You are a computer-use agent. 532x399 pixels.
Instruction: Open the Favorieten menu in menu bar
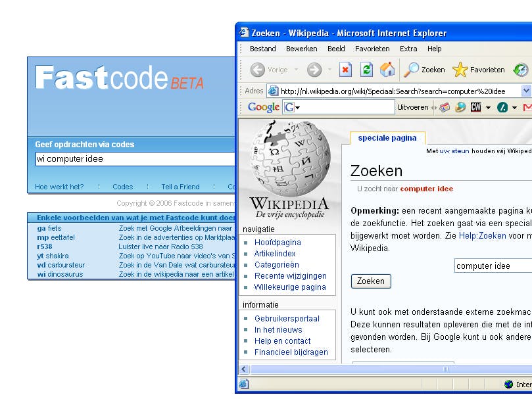(x=372, y=49)
